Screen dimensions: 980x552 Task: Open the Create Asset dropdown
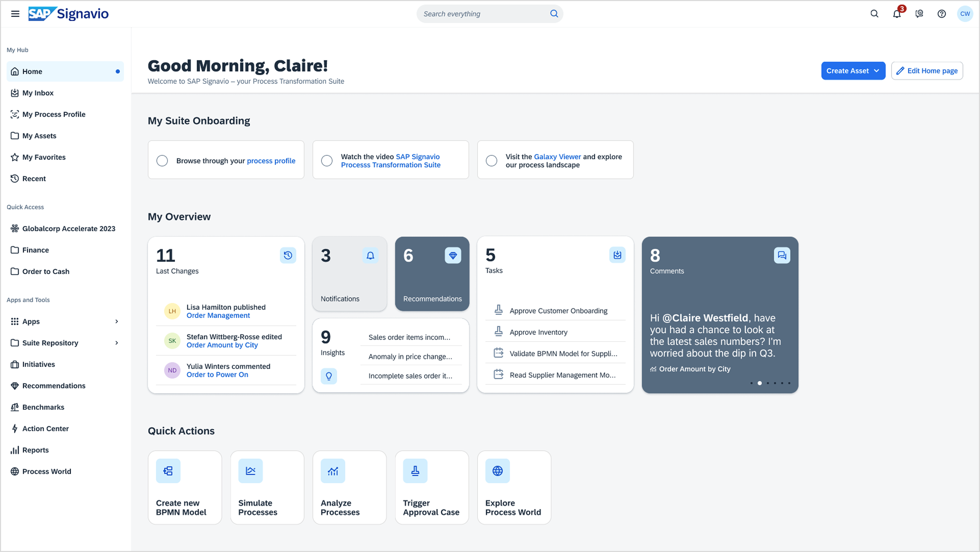click(853, 71)
